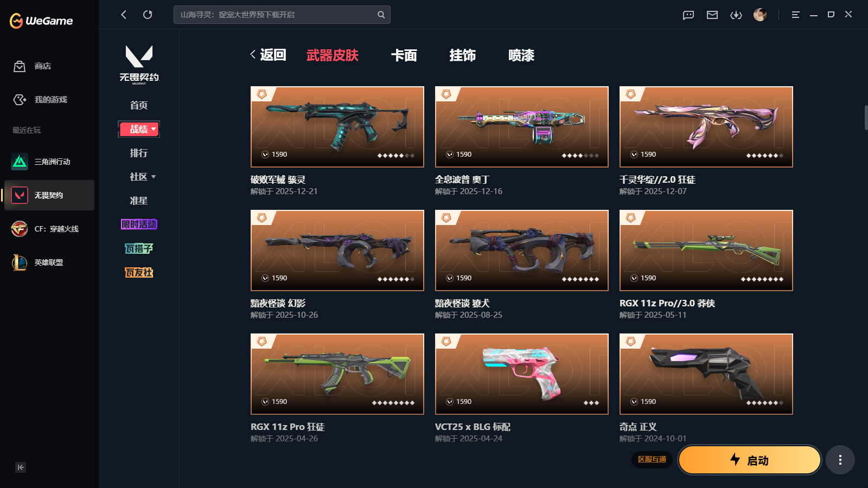868x488 pixels.
Task: Switch to the 喷漆 tab
Action: click(x=521, y=55)
